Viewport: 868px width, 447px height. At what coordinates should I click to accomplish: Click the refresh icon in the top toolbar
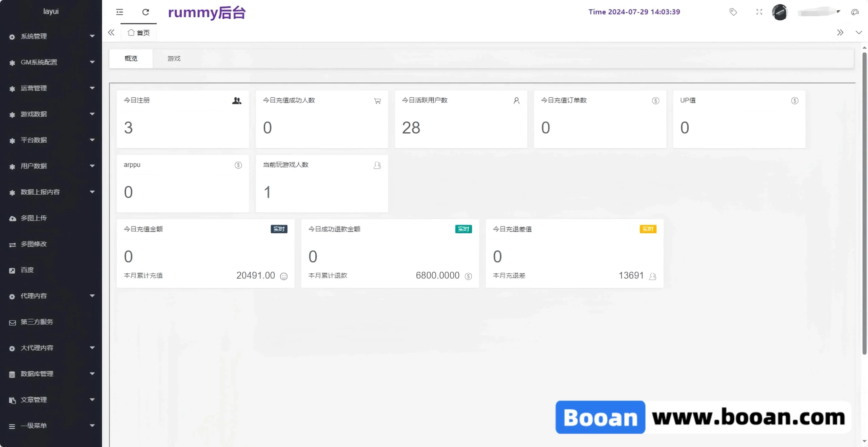click(146, 12)
